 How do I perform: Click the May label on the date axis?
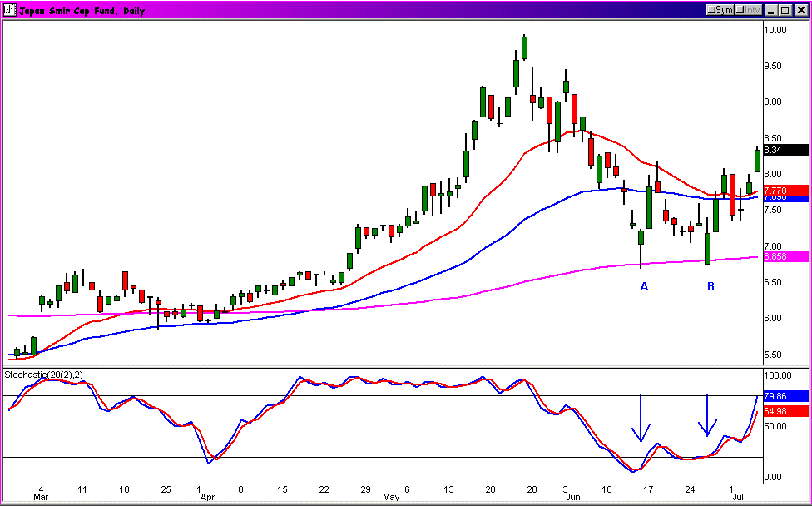[x=390, y=498]
